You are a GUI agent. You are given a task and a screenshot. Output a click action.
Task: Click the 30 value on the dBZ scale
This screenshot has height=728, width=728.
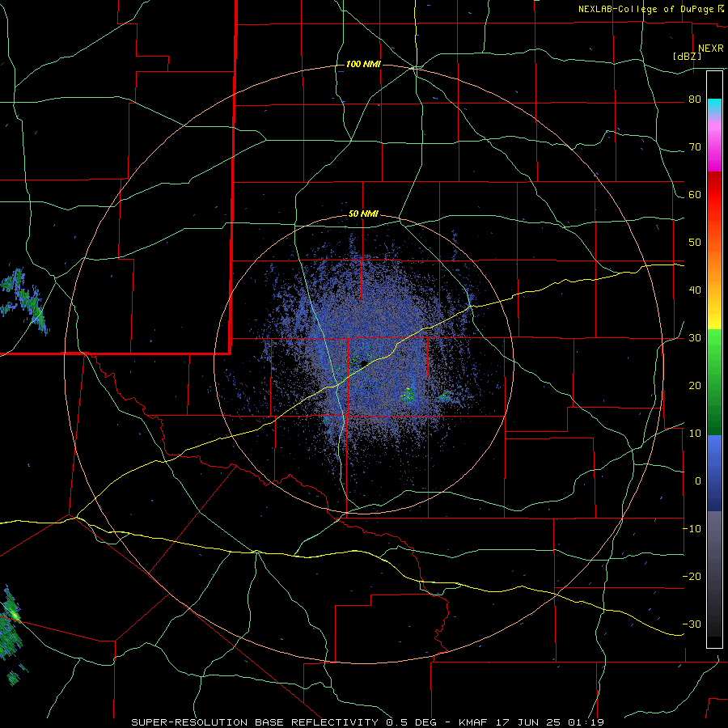coord(695,337)
